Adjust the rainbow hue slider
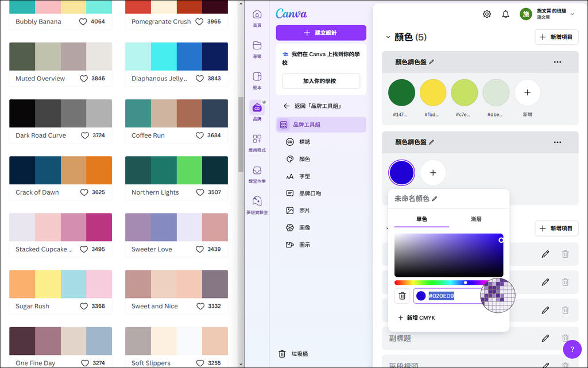 448,282
